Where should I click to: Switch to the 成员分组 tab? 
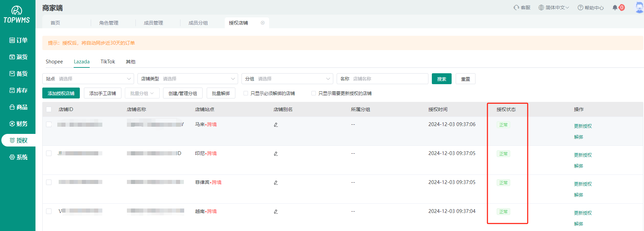pos(198,23)
